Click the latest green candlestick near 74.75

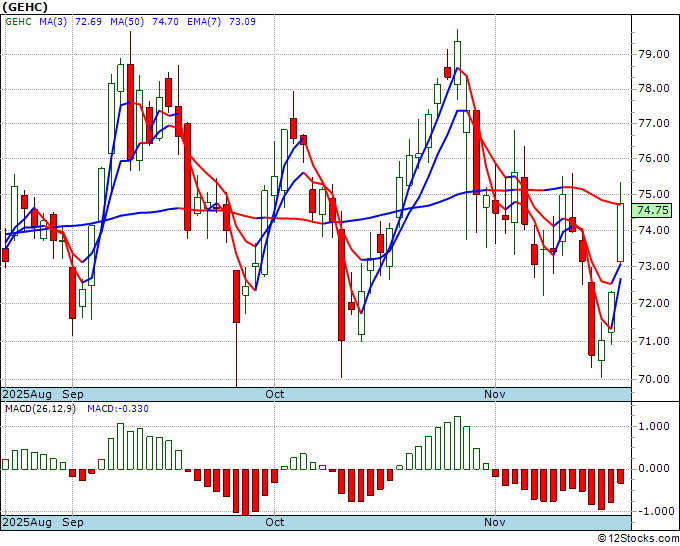point(621,232)
